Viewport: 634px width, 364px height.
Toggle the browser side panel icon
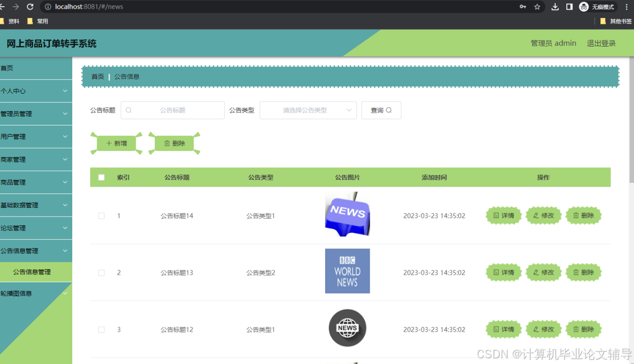click(569, 7)
